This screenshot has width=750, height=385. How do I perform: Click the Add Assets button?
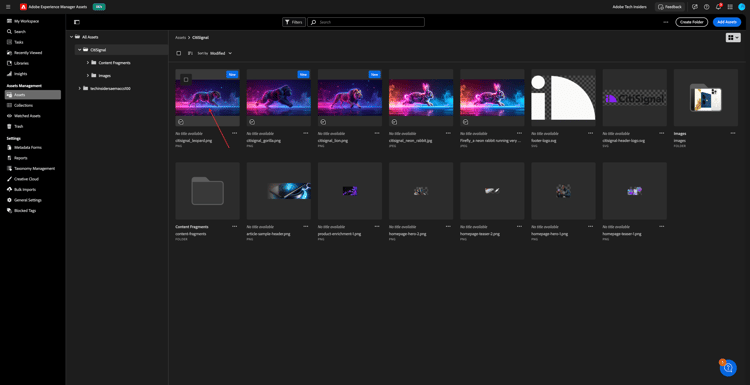727,22
